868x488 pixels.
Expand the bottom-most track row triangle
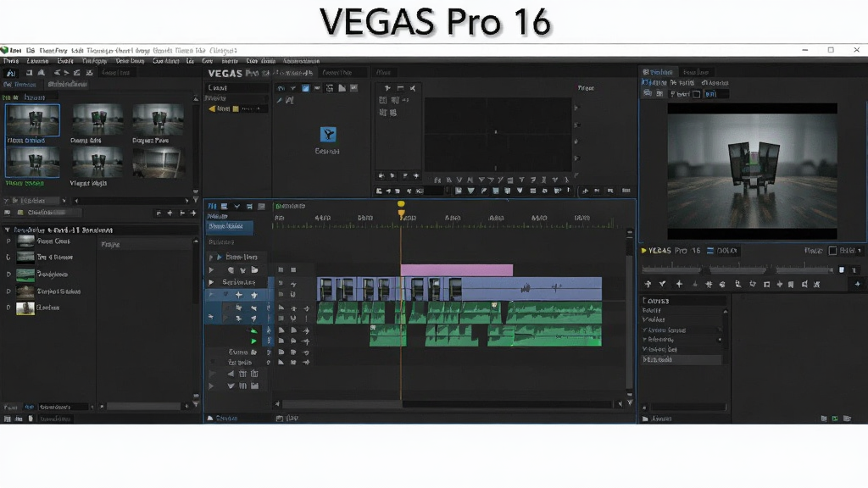211,386
